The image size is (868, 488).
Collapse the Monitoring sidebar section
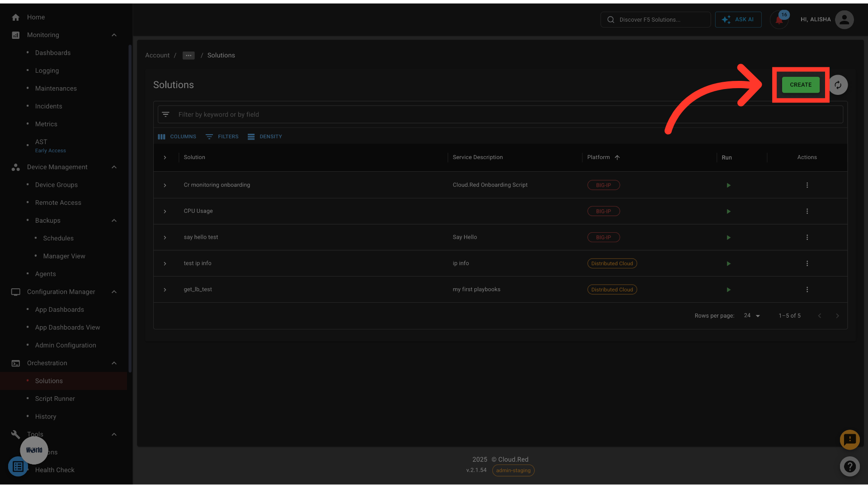pos(114,35)
